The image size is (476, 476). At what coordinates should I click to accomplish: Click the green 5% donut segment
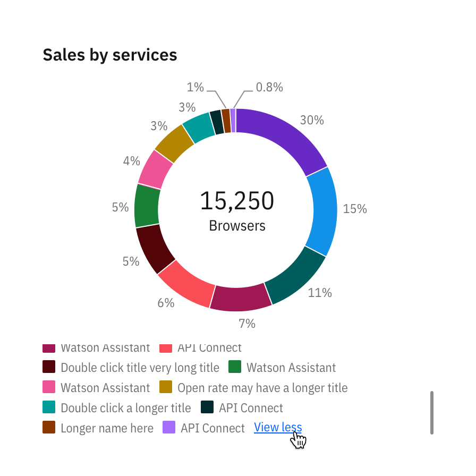147,207
